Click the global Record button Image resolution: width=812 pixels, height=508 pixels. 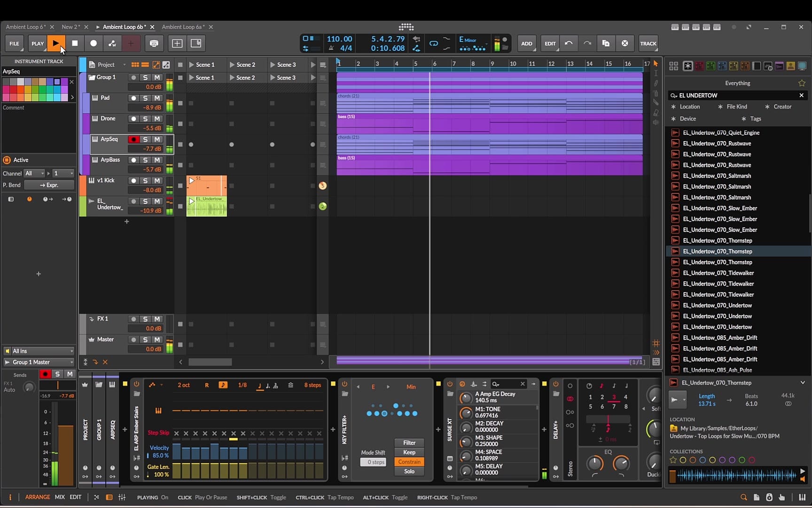(x=94, y=43)
